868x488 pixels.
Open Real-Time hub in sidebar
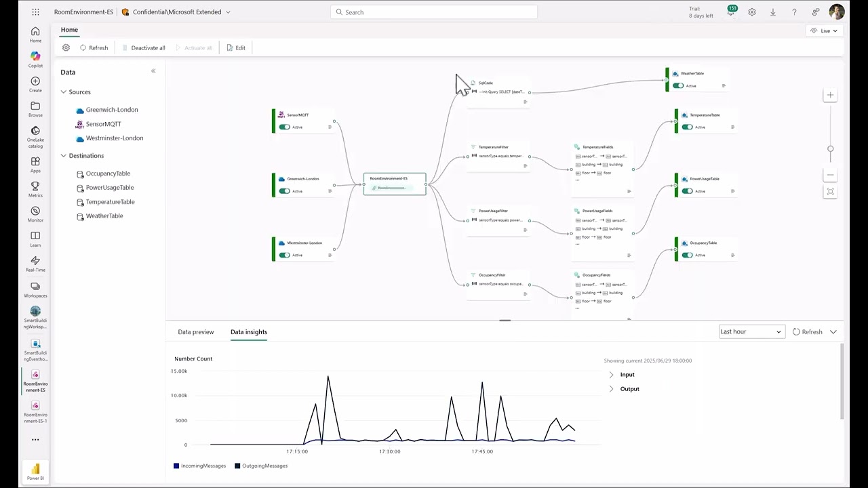coord(35,264)
